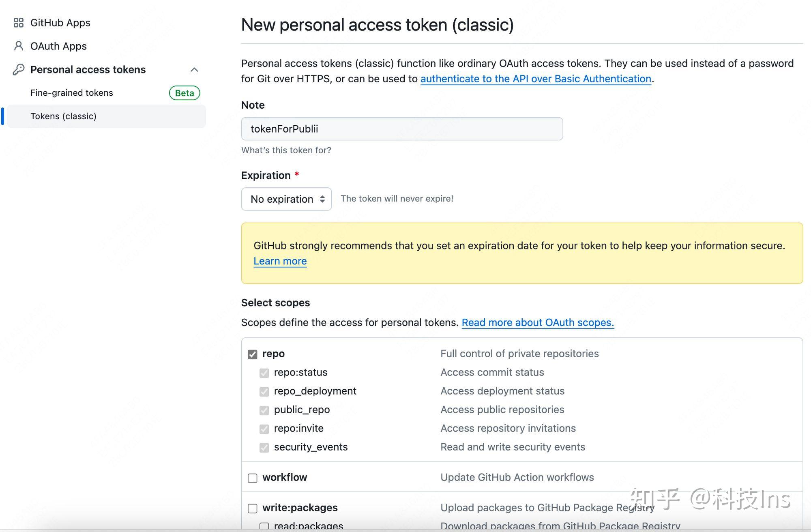The width and height of the screenshot is (811, 532).
Task: Click the GitHub Apps grid icon
Action: [x=19, y=23]
